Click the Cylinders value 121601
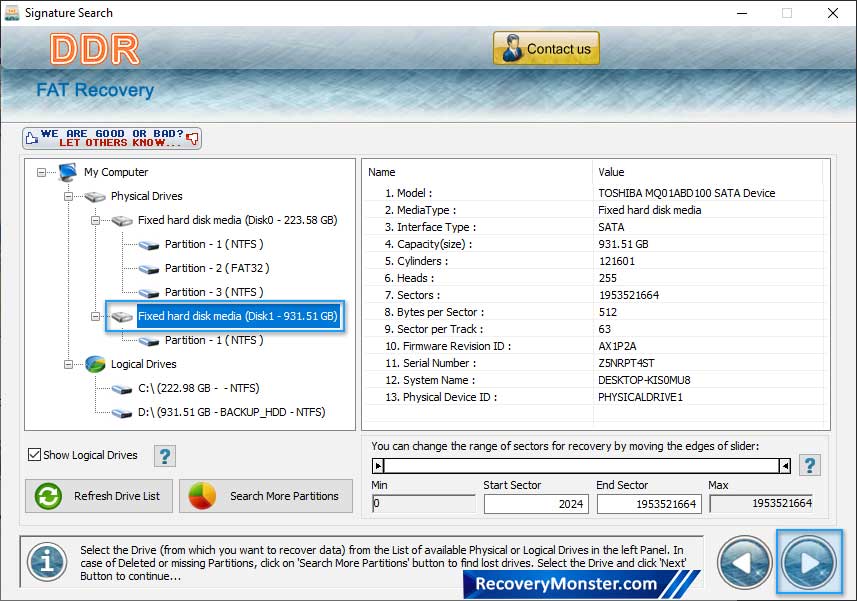 (617, 261)
